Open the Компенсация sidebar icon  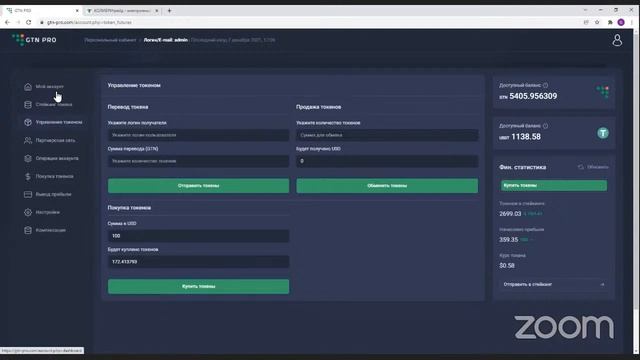click(x=28, y=230)
